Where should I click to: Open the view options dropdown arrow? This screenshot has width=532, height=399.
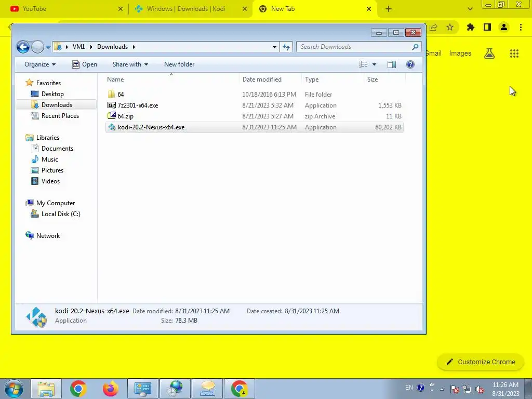pyautogui.click(x=374, y=64)
